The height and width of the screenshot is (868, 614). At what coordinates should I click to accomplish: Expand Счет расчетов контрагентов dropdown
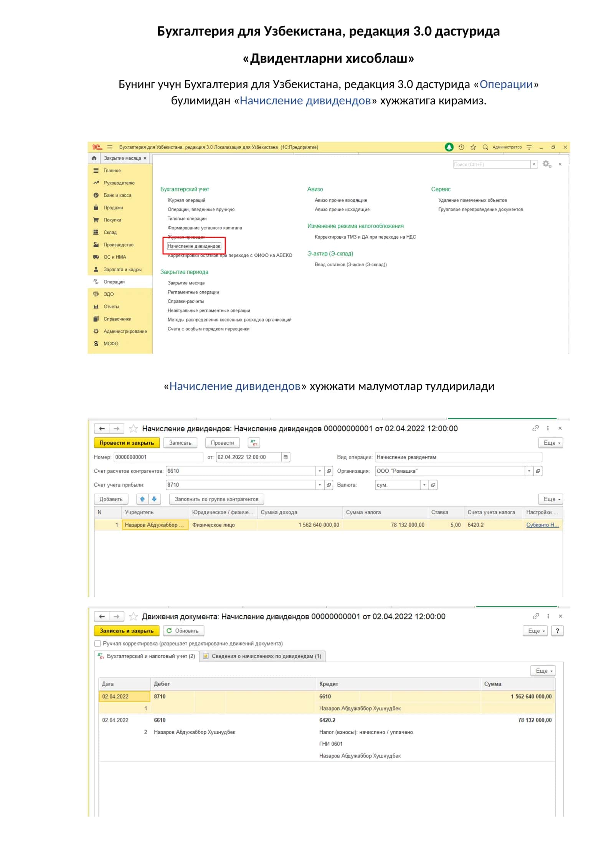(320, 471)
